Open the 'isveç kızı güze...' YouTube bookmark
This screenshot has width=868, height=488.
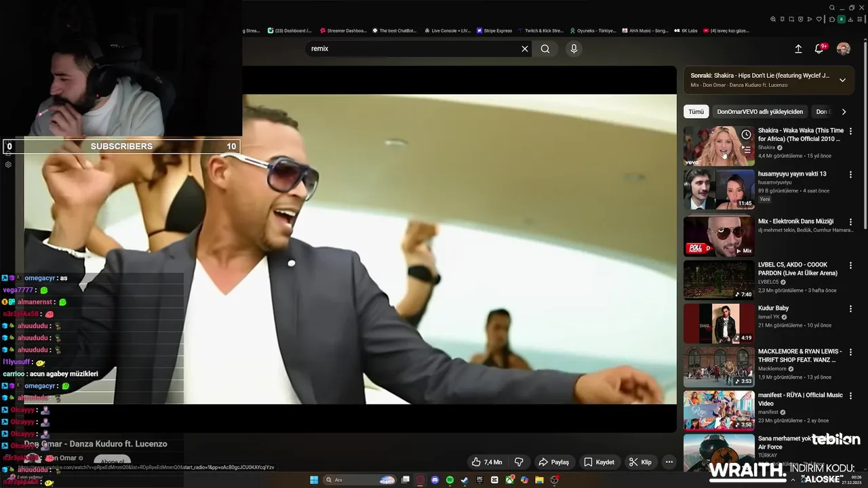tap(726, 30)
